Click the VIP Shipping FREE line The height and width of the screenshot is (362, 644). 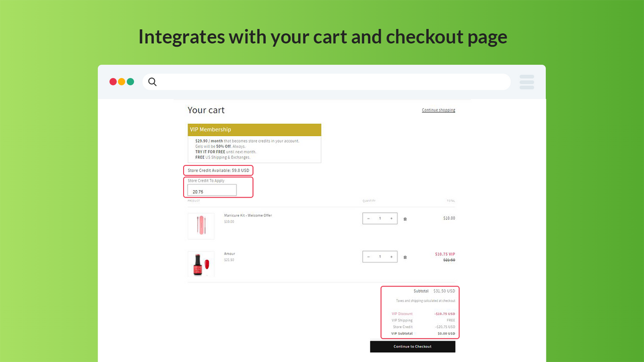(423, 320)
